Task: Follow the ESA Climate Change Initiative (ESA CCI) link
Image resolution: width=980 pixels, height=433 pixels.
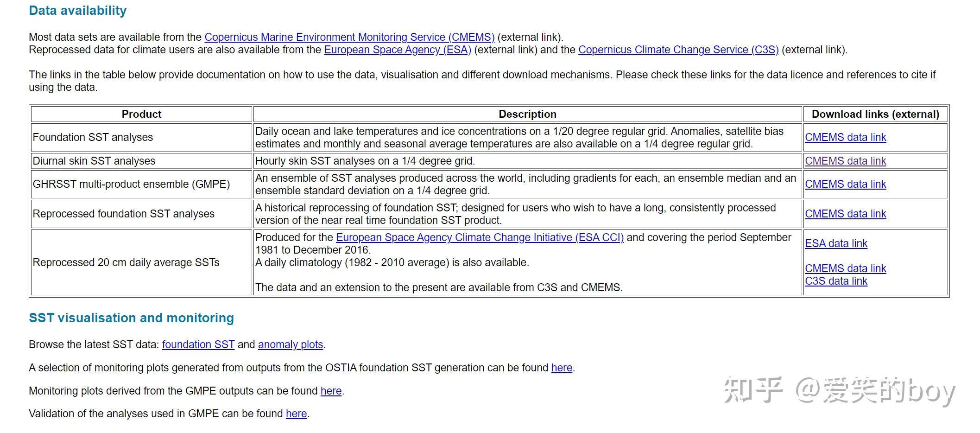Action: coord(480,237)
